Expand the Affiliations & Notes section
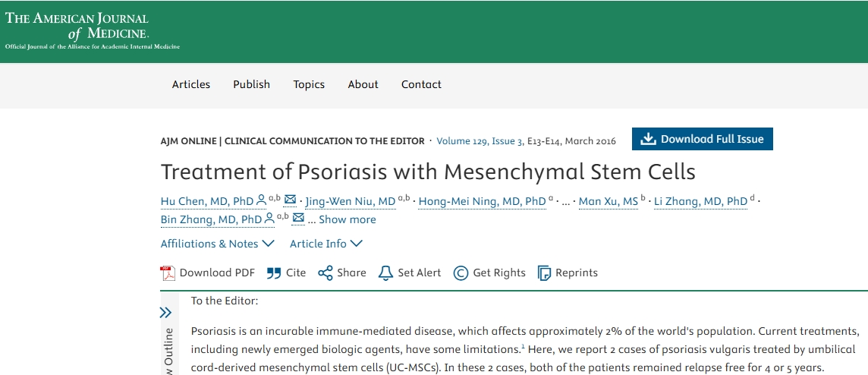Image resolution: width=868 pixels, height=375 pixels. (217, 244)
